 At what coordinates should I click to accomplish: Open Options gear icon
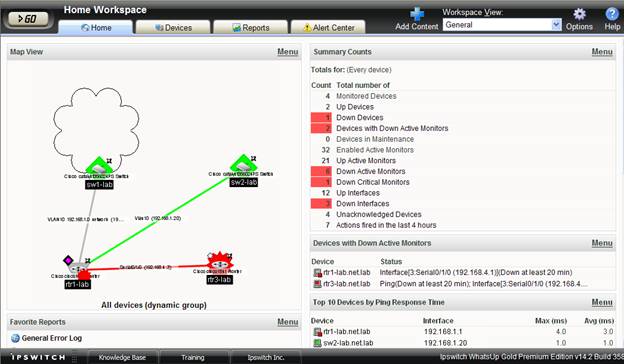[x=579, y=14]
